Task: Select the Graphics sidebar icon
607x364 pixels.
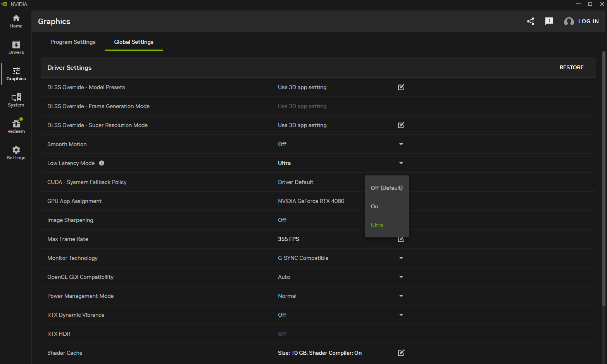Action: coord(16,74)
